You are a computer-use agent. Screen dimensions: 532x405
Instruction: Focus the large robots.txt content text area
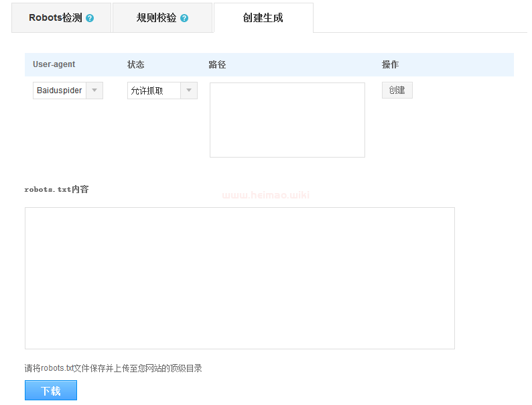pos(239,278)
